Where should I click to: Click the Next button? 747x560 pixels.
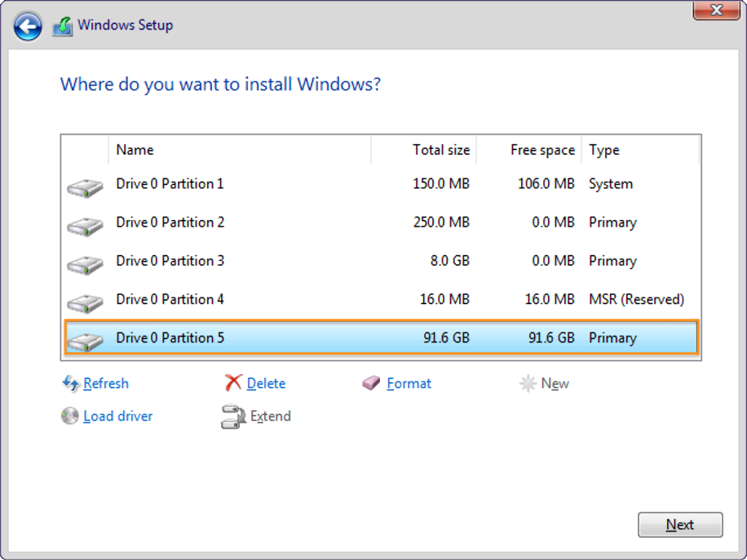(x=680, y=525)
